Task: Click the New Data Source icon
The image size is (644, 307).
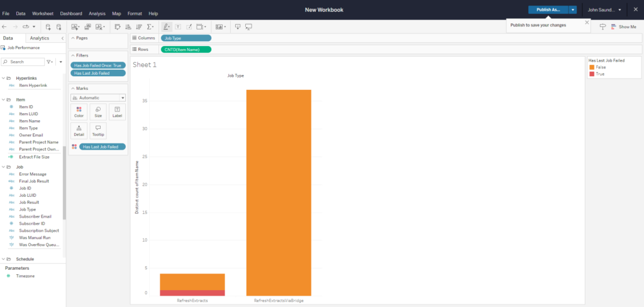Action: point(48,26)
